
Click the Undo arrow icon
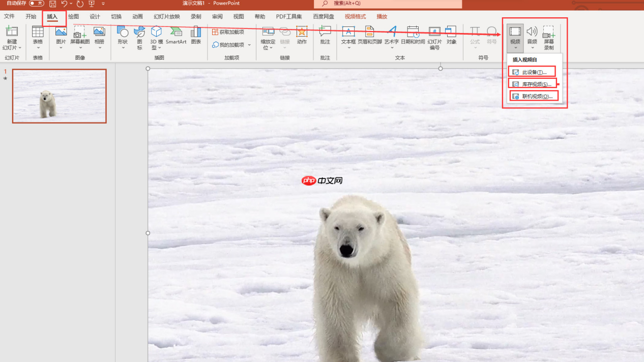(x=65, y=4)
